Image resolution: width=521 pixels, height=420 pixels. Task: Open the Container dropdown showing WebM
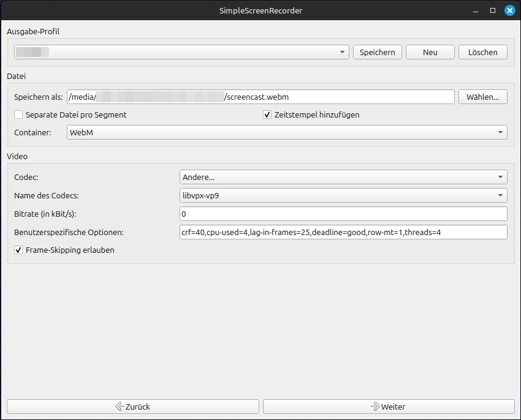pyautogui.click(x=287, y=132)
